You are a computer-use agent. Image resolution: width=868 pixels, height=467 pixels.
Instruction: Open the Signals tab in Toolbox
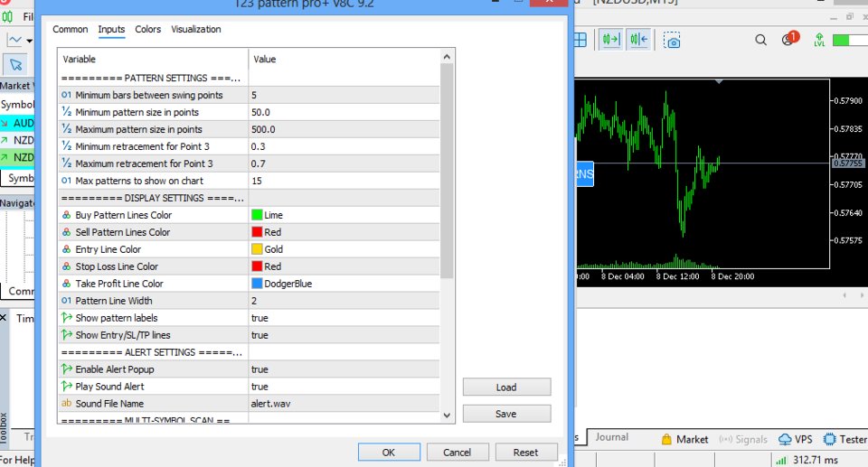pyautogui.click(x=743, y=439)
